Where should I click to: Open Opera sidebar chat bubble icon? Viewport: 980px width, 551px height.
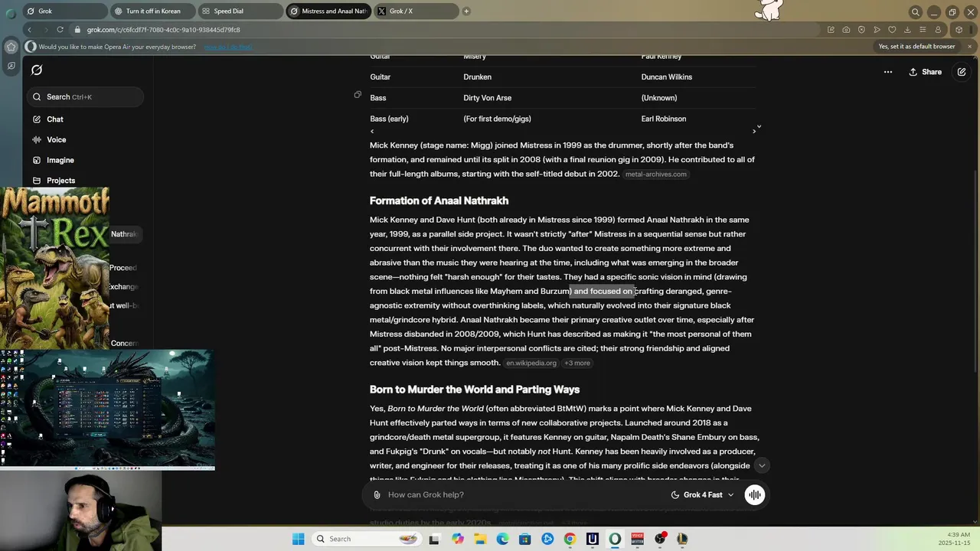[x=11, y=67]
